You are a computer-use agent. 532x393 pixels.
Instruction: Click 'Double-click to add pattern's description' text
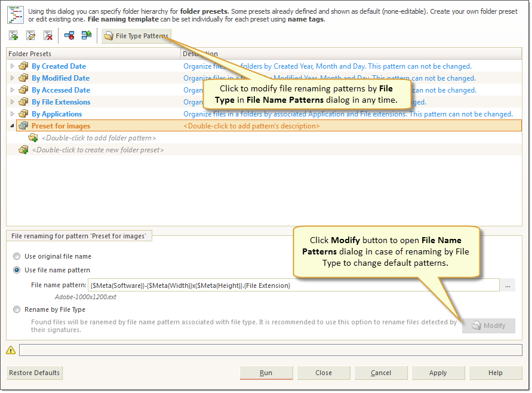(251, 126)
